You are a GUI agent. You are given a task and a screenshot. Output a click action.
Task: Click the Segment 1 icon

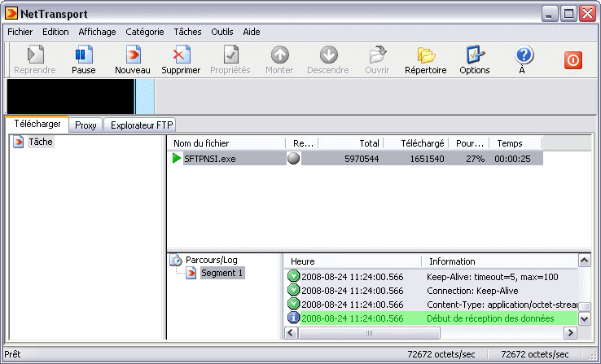click(x=191, y=273)
